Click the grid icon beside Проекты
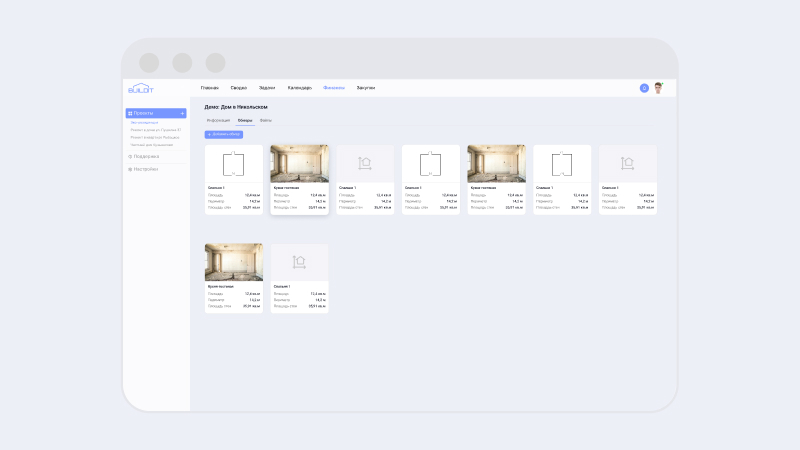The height and width of the screenshot is (450, 800). tap(130, 113)
